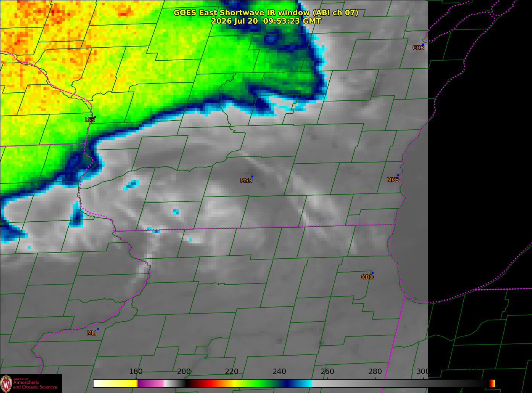The image size is (532, 393).
Task: Click the LSE station label
Action: (x=89, y=120)
